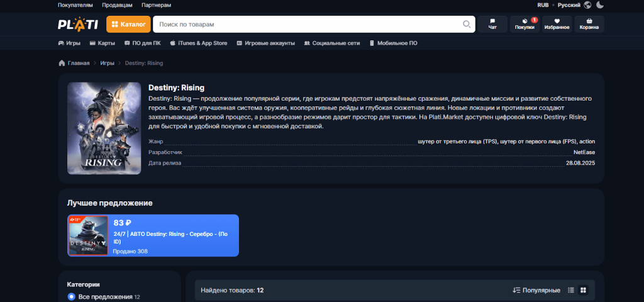This screenshot has height=302, width=644.
Task: Click the PLATI logo
Action: point(77,25)
